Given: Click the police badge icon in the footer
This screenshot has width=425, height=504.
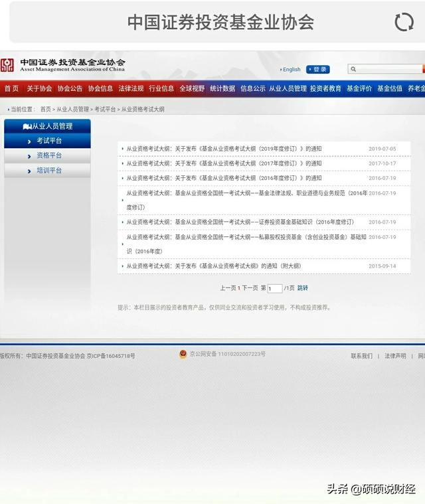Looking at the screenshot, I should [x=183, y=354].
